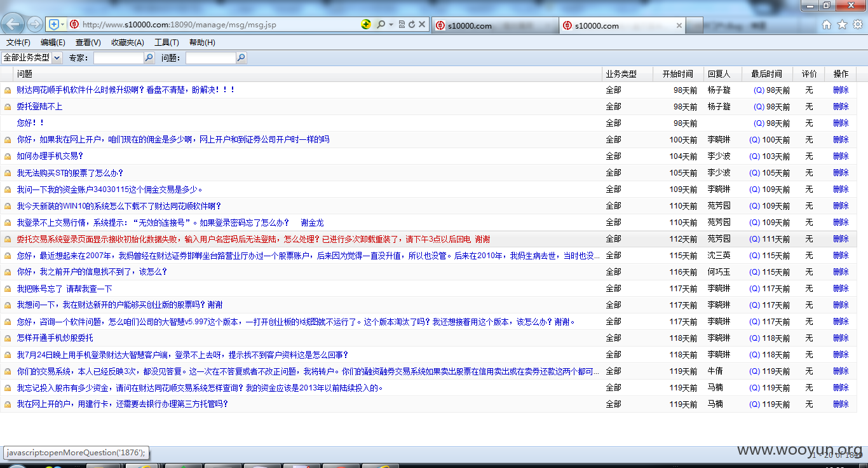This screenshot has height=468, width=868.
Task: Click lock icon beside 财达同花顺手机软件 row
Action: [x=8, y=90]
